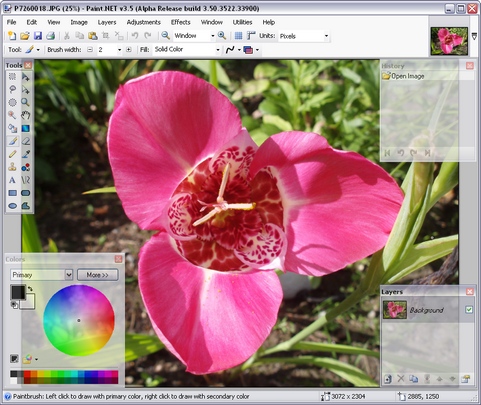
Task: Select the Rectangle Select tool
Action: (12, 77)
